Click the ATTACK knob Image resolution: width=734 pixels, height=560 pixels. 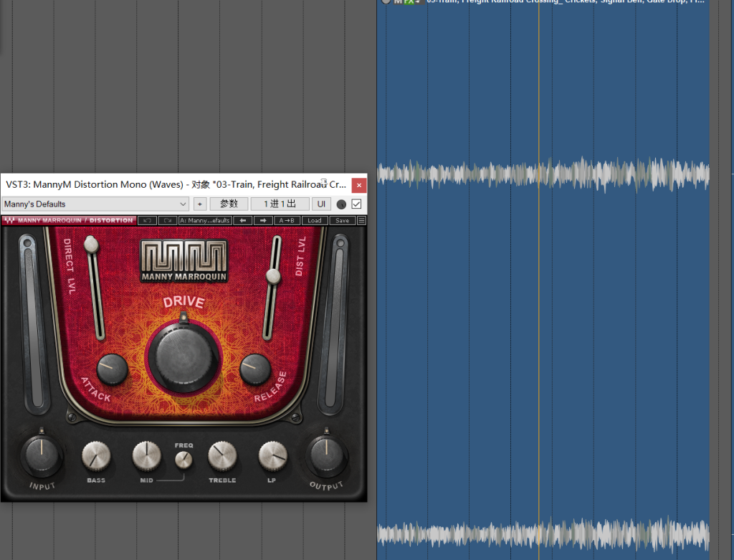(113, 369)
